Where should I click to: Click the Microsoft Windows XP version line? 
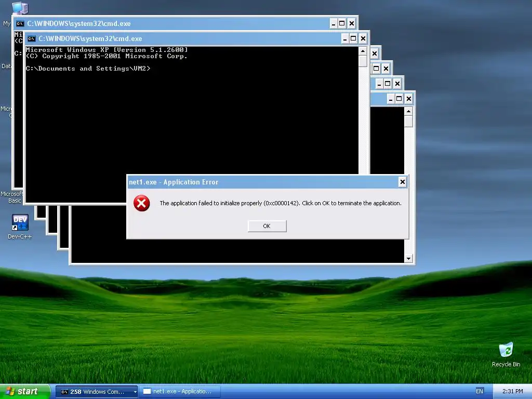click(107, 50)
